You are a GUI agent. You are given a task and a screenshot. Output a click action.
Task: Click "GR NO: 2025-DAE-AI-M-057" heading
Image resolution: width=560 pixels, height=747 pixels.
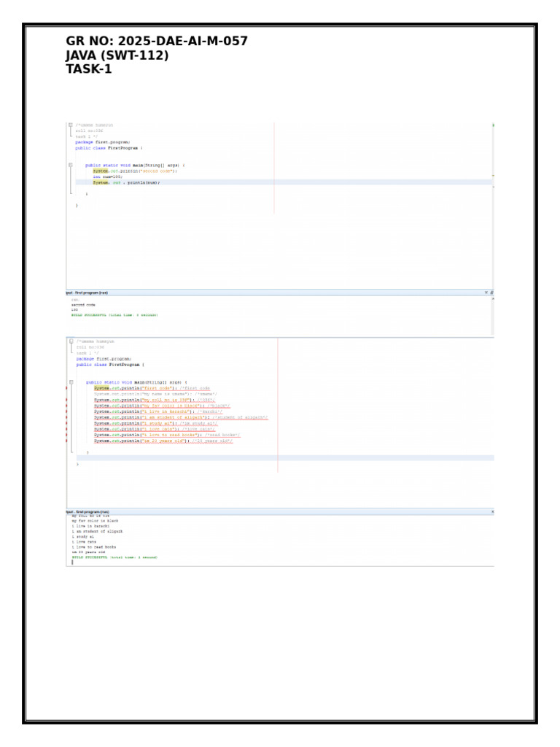(x=157, y=41)
